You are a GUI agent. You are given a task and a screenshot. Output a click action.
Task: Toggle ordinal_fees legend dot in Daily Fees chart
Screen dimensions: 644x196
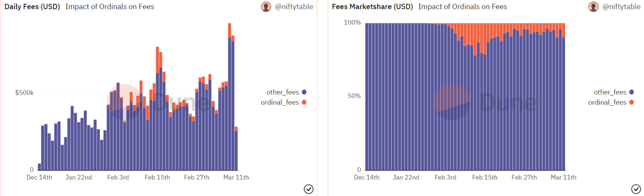pyautogui.click(x=304, y=102)
